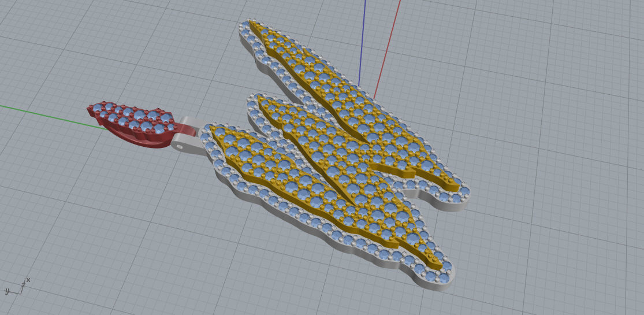Viewport: 644px width, 315px height.
Task: Click the world axes icon in corner
Action: (x=17, y=287)
